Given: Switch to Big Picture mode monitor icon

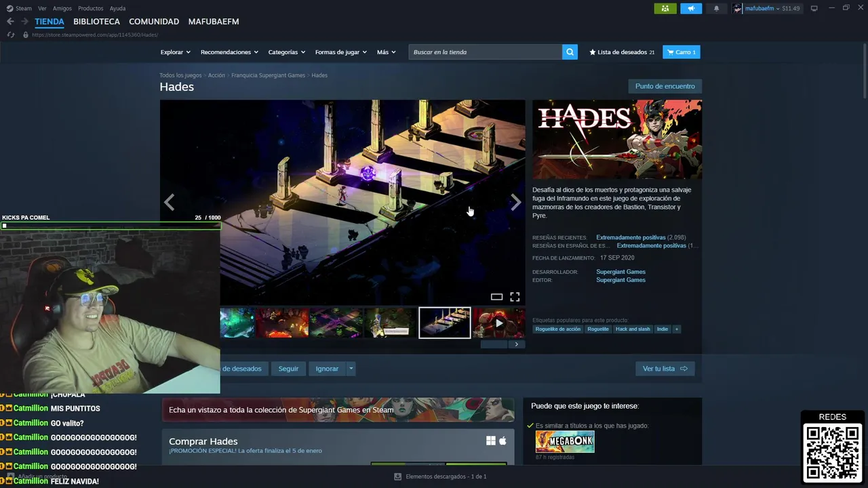Looking at the screenshot, I should (814, 8).
